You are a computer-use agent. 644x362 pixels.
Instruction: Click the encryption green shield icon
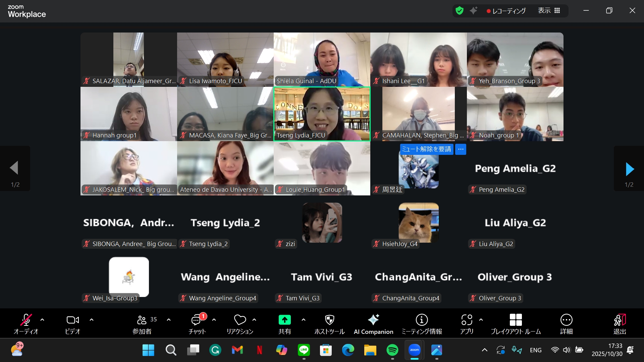click(x=460, y=11)
